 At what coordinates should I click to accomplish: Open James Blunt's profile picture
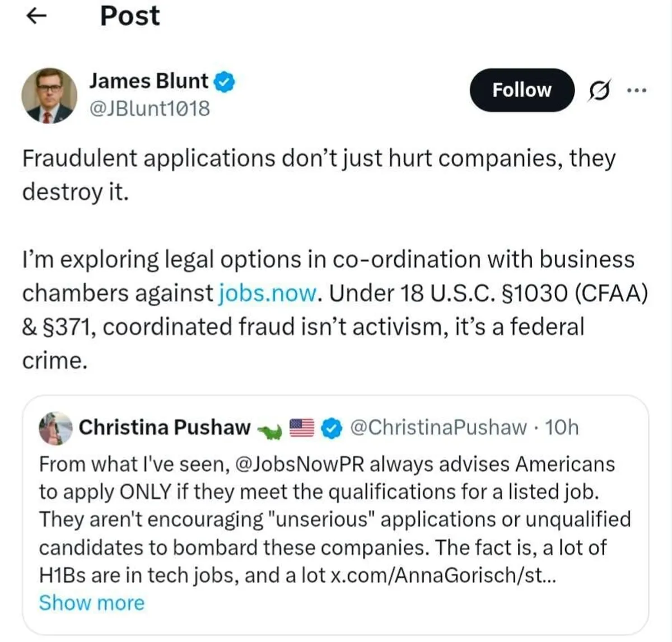click(49, 95)
